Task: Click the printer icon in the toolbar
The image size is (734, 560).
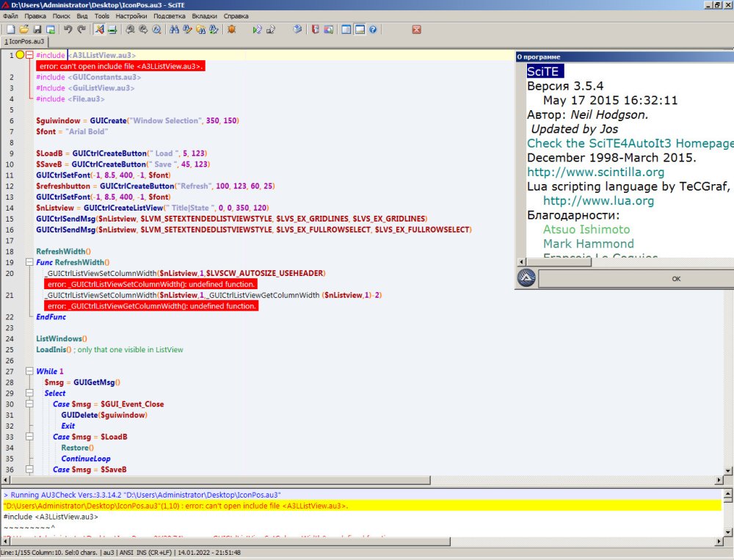Action: click(113, 29)
